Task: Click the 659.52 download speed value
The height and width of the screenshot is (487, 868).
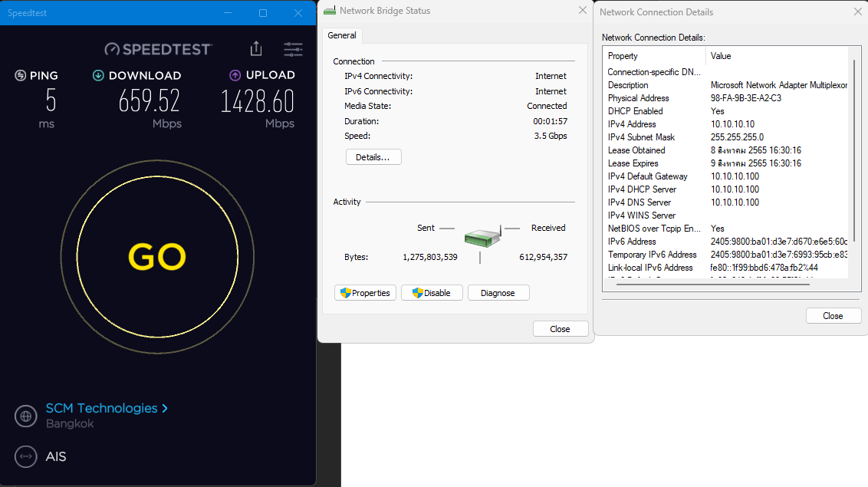Action: (x=150, y=100)
